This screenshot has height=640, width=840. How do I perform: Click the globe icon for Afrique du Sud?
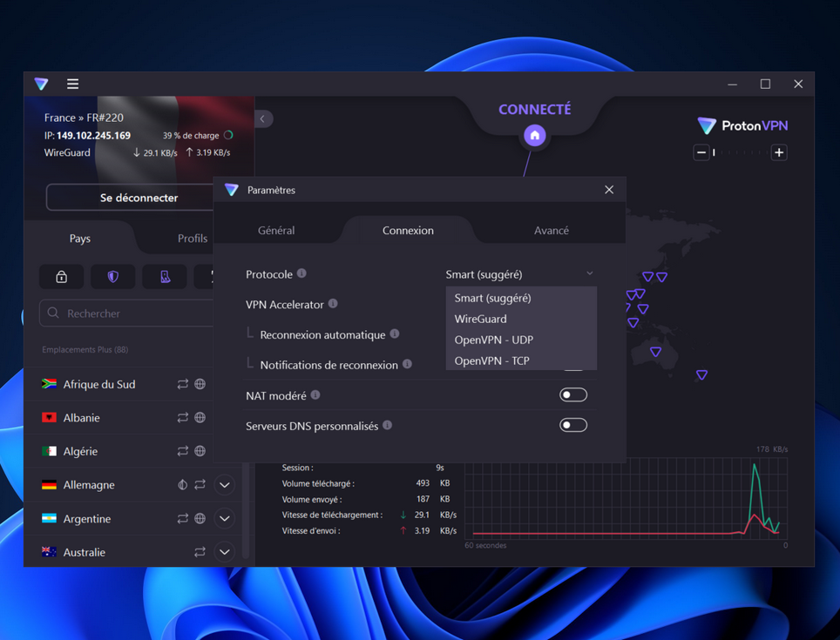click(200, 384)
